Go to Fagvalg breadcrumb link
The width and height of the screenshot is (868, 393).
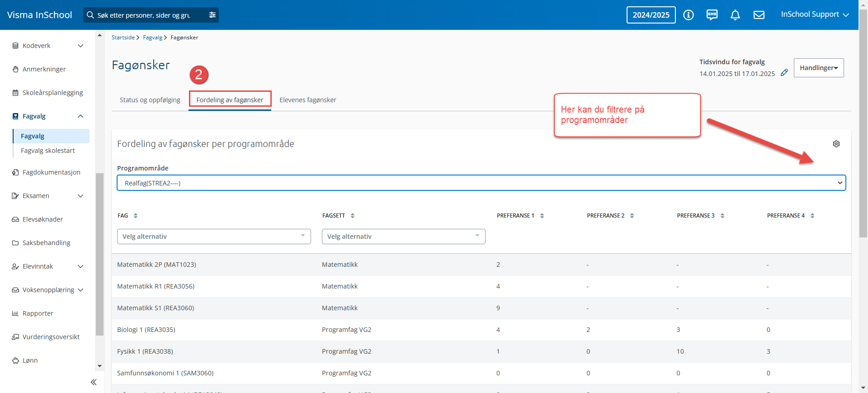[x=152, y=38]
